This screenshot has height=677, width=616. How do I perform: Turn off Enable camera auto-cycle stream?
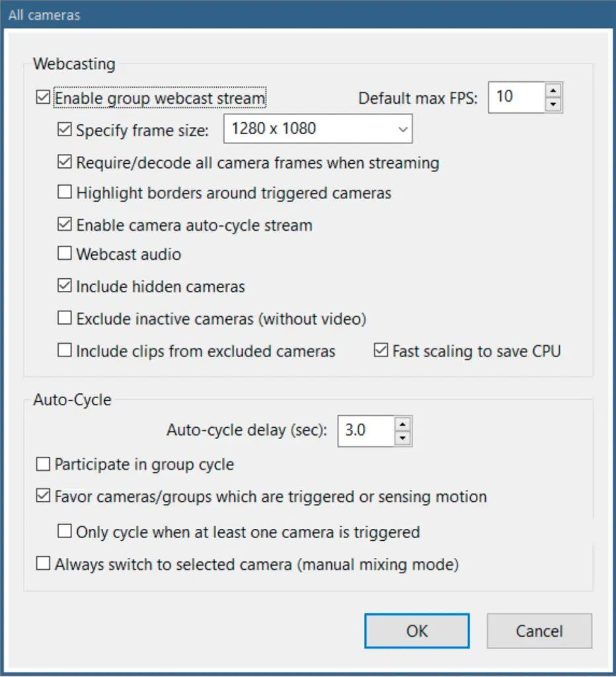[x=65, y=225]
